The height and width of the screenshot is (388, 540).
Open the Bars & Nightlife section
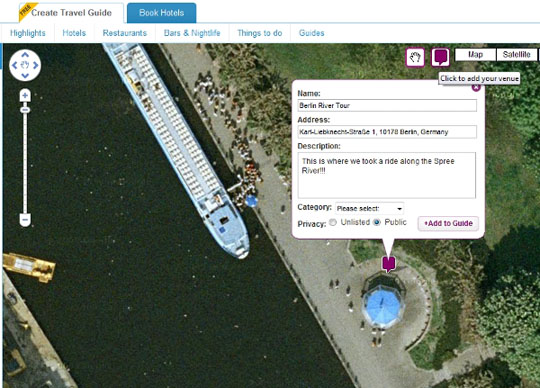coord(192,33)
